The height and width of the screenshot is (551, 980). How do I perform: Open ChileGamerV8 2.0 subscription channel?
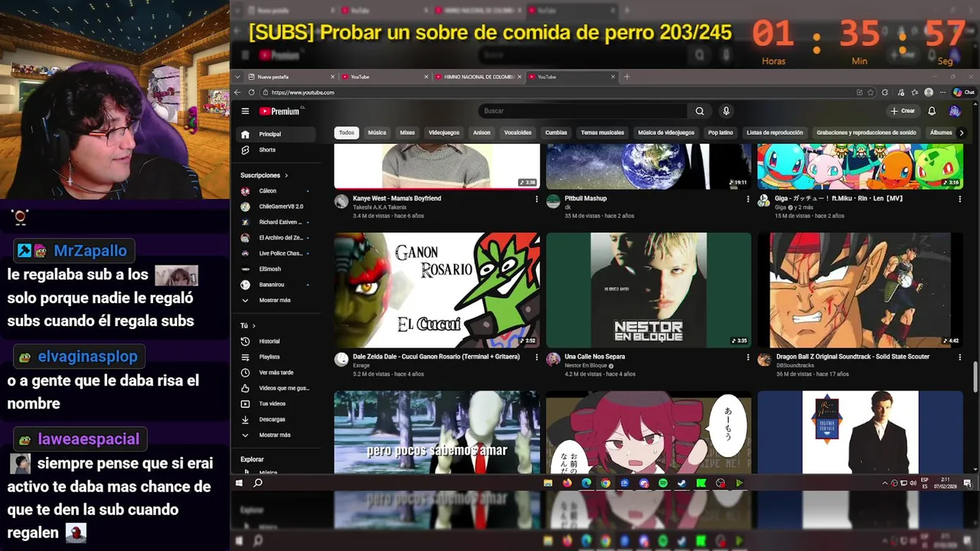coord(275,207)
